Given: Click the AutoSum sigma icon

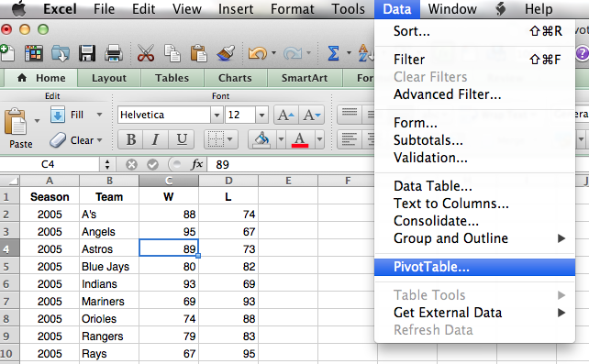Looking at the screenshot, I should (333, 53).
